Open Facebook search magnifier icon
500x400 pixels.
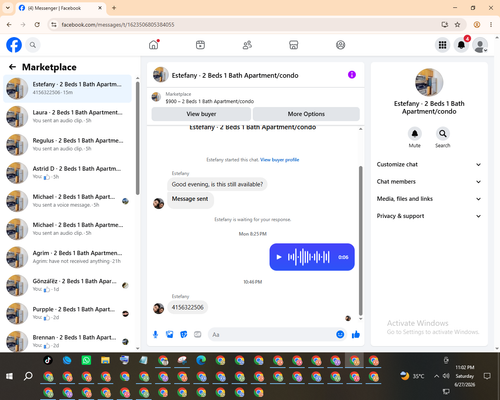[x=33, y=45]
